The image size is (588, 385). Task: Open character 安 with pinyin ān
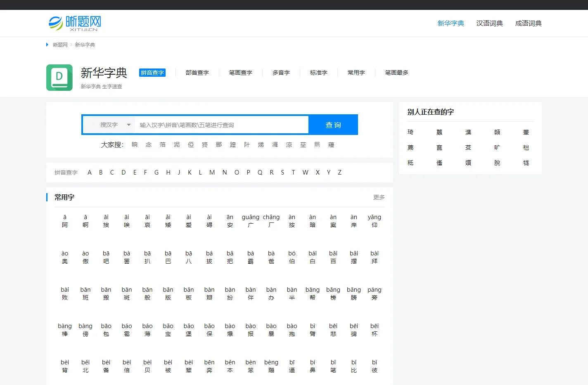pyautogui.click(x=230, y=221)
